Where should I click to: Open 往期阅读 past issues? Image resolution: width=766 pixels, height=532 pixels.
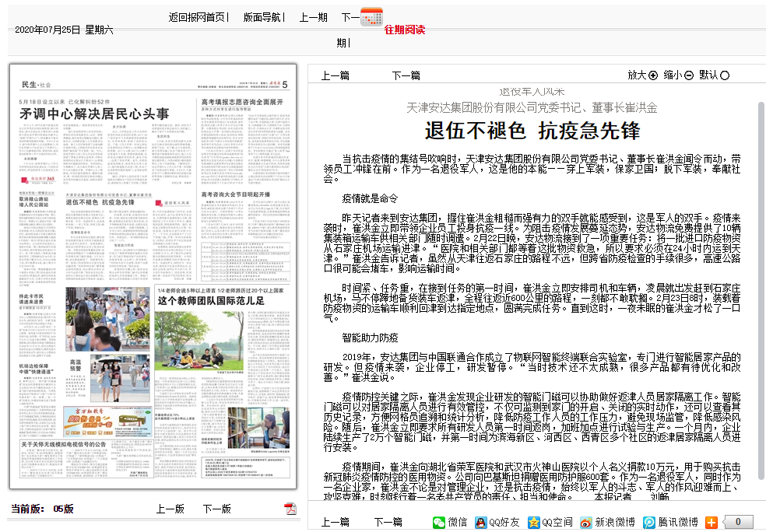(404, 30)
